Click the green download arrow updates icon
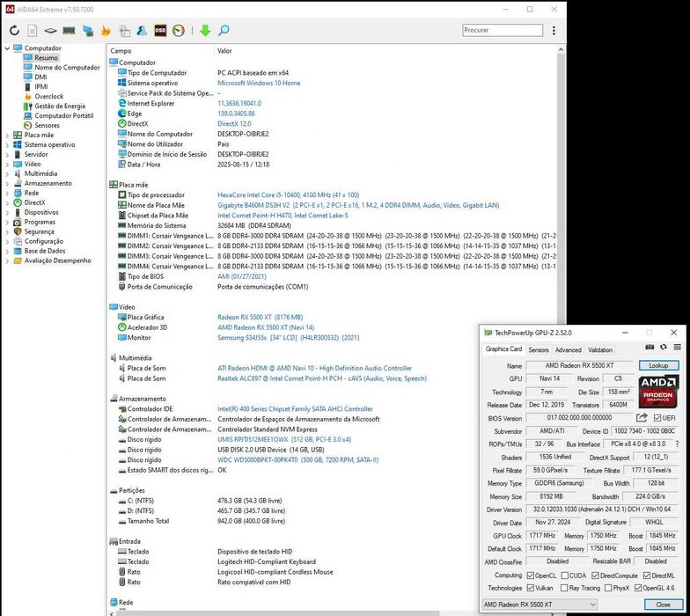The width and height of the screenshot is (690, 616). (205, 30)
